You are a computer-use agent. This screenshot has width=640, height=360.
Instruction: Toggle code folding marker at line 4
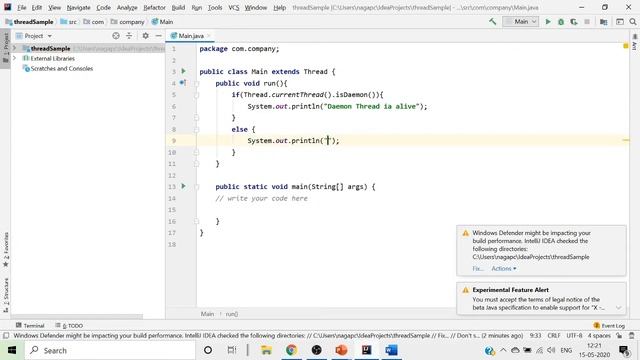click(196, 83)
